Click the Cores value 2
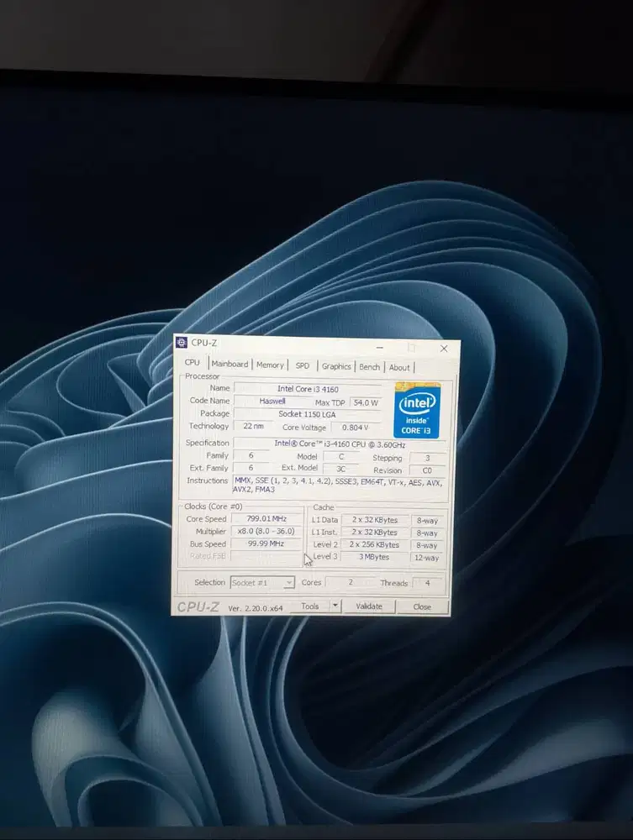 [x=351, y=582]
